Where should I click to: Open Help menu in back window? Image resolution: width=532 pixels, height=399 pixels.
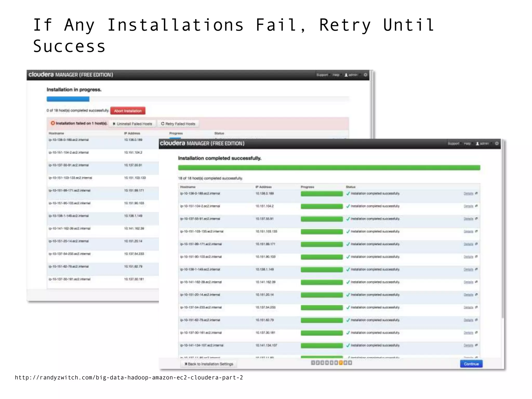pos(336,75)
